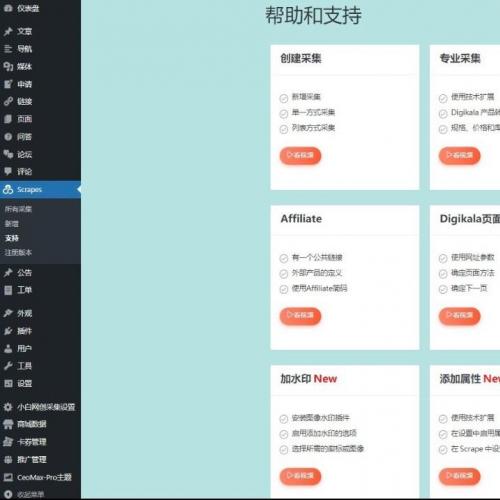Open the 工具 tools wrench icon
The height and width of the screenshot is (500, 500).
8,366
